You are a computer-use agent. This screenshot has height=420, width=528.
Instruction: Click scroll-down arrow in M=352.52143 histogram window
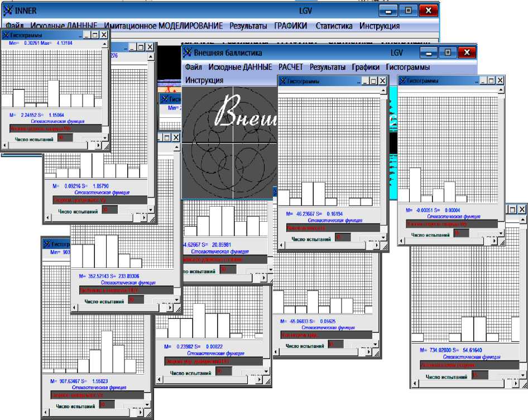pos(177,300)
